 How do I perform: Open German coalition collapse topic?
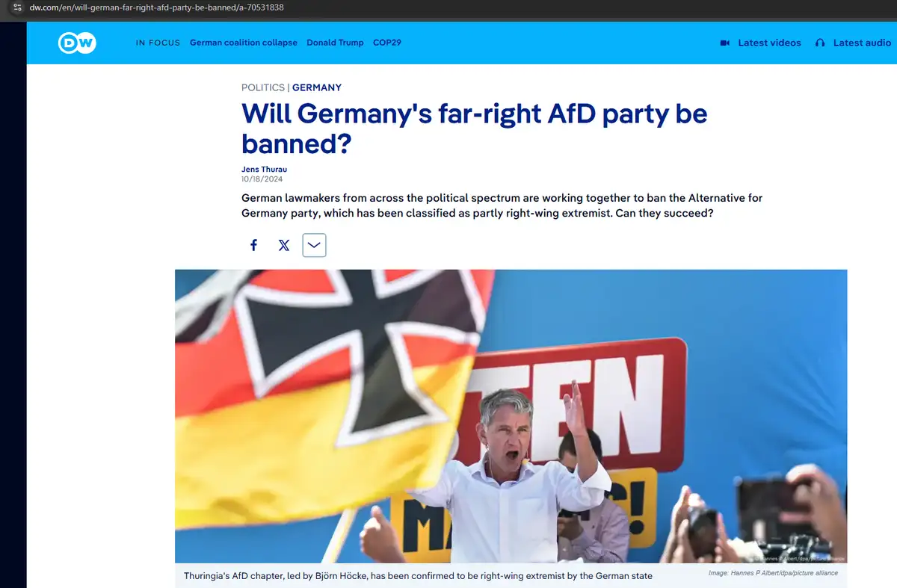pyautogui.click(x=244, y=43)
